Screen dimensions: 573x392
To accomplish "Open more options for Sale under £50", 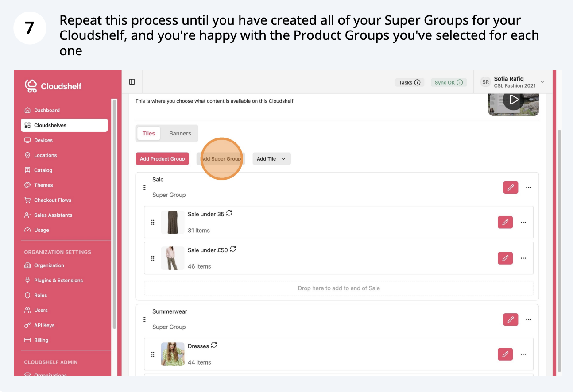I will tap(523, 258).
